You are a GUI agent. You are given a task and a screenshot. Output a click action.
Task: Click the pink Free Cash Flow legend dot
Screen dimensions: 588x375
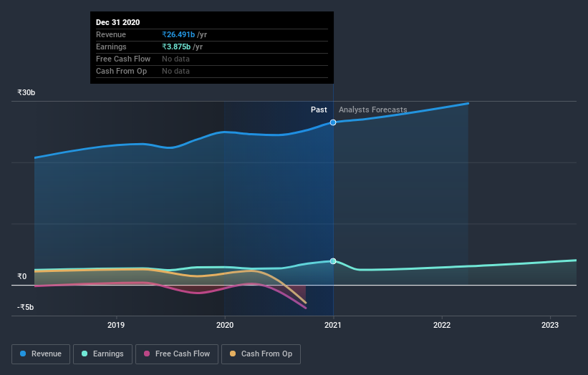(x=147, y=354)
